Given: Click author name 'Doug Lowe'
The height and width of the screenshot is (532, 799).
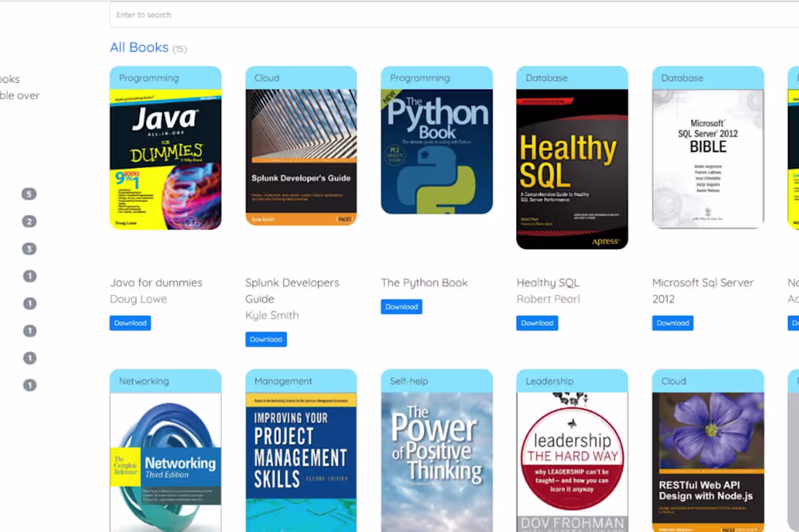Looking at the screenshot, I should [x=138, y=299].
